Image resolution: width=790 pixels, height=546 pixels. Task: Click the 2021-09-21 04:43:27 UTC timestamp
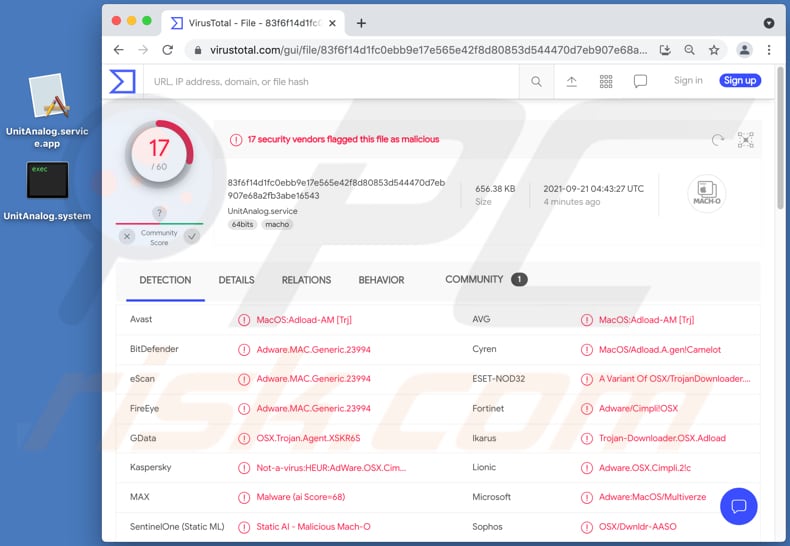594,189
